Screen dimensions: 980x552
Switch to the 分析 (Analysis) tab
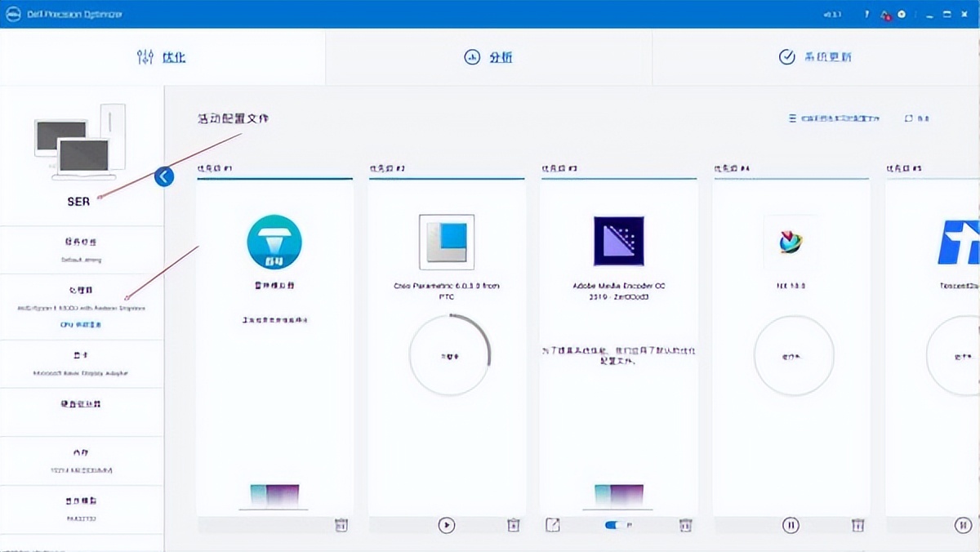coord(488,57)
